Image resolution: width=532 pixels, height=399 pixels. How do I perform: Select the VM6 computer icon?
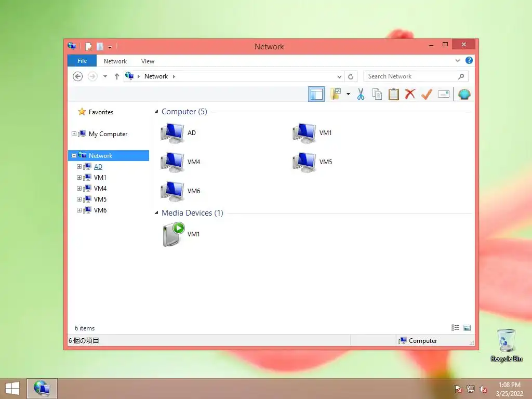[172, 191]
